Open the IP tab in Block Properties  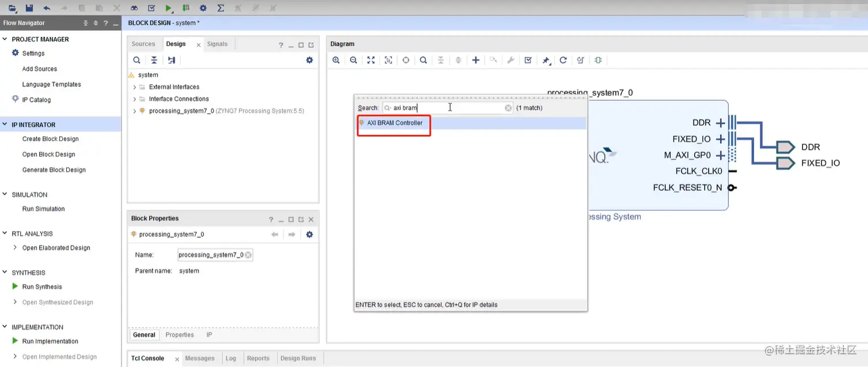[x=210, y=335]
